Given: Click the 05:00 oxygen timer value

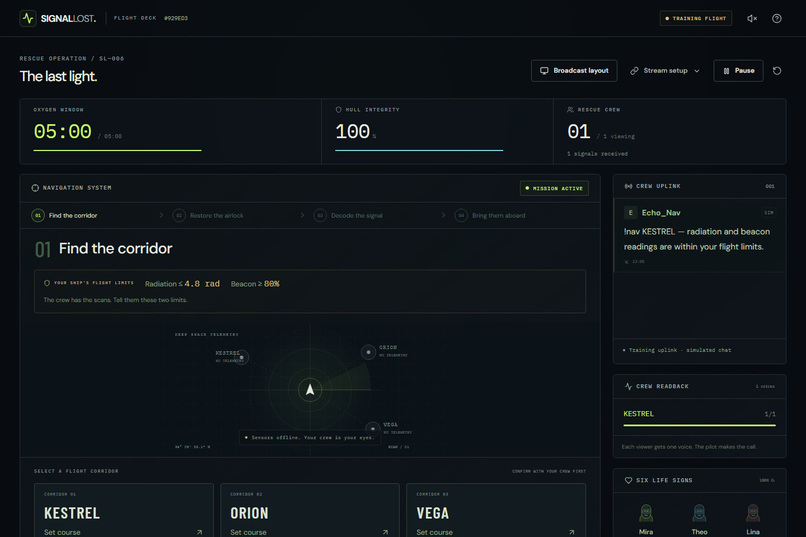Looking at the screenshot, I should (x=63, y=132).
